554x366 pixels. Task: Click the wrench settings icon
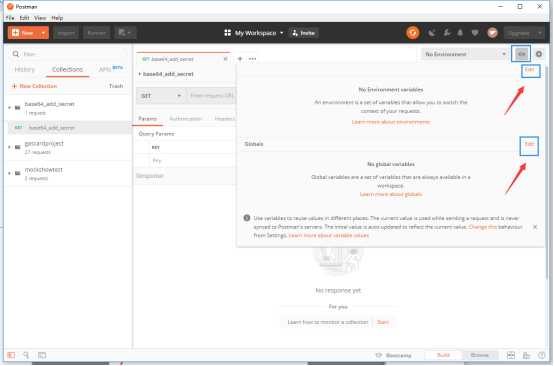click(447, 33)
